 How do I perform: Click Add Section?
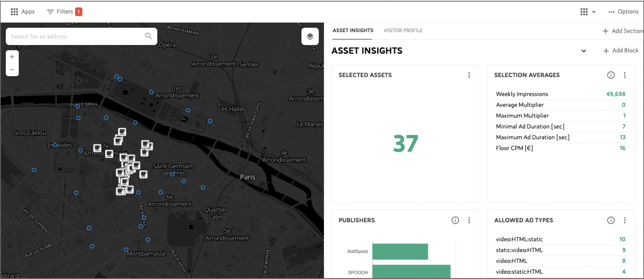pos(622,31)
